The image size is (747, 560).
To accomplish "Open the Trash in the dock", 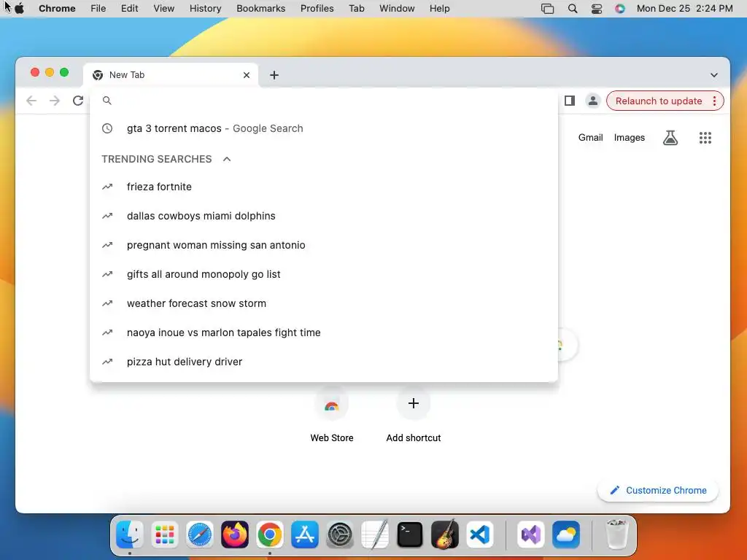I will click(616, 534).
